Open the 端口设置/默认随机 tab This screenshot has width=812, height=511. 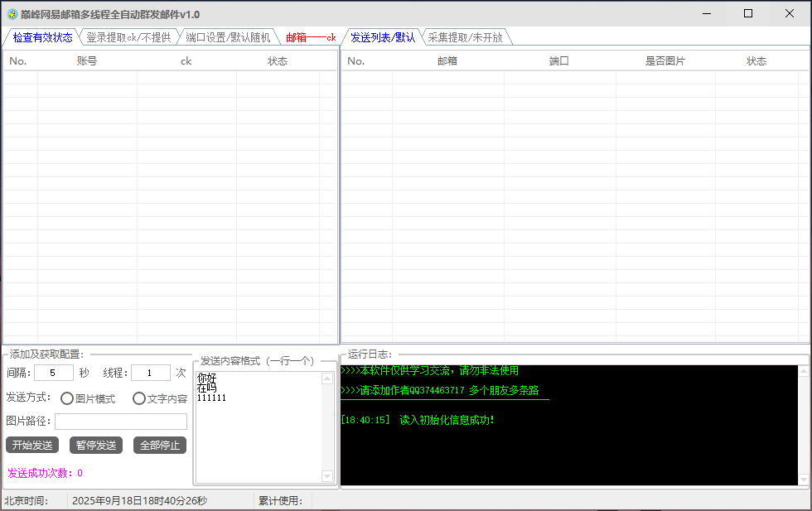coord(230,37)
